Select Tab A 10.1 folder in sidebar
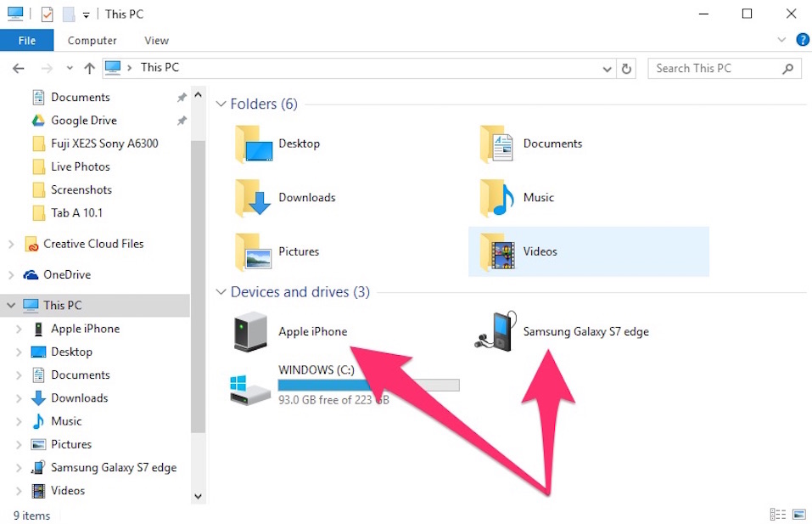This screenshot has width=812, height=524. click(67, 213)
